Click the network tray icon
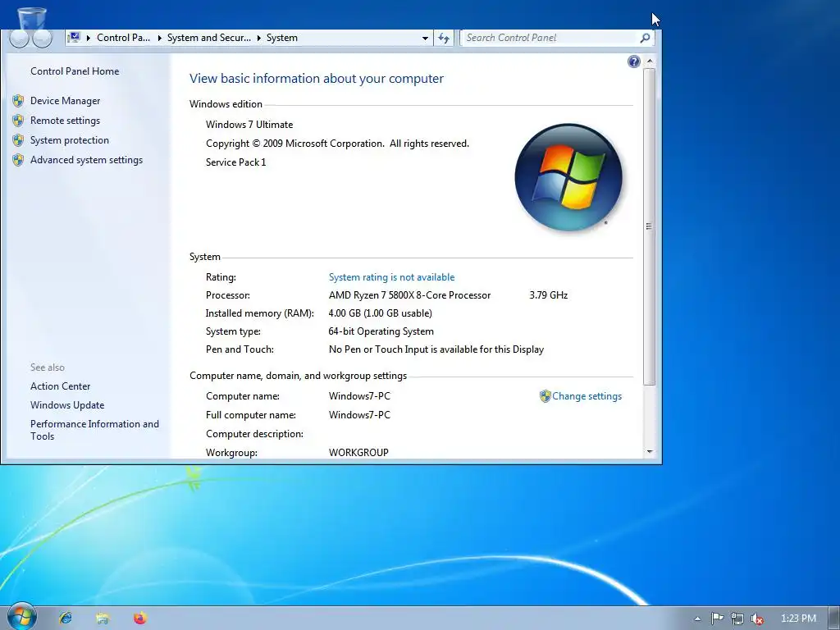This screenshot has width=840, height=630. (737, 619)
